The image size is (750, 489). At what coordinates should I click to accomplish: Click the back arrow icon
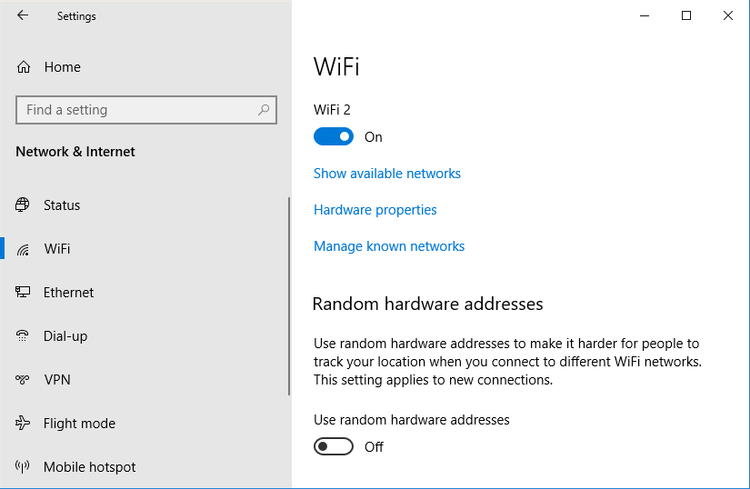22,15
